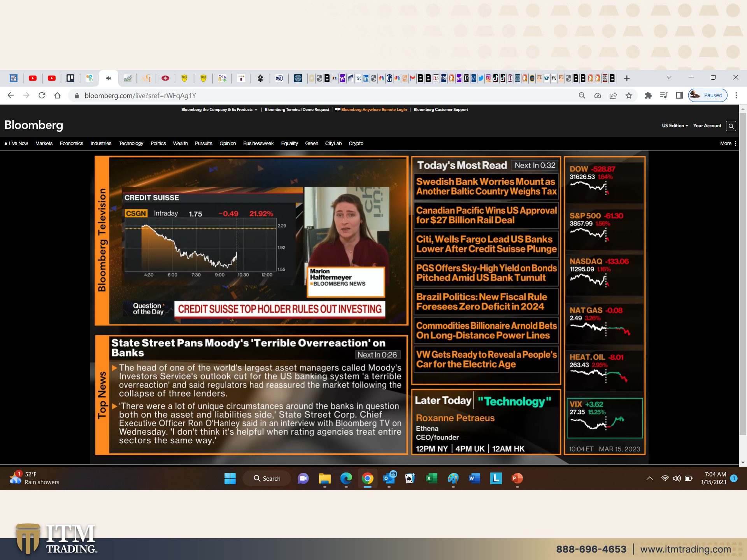Open Bloomberg Anywhere Remote Login
This screenshot has height=560, width=747.
click(371, 110)
